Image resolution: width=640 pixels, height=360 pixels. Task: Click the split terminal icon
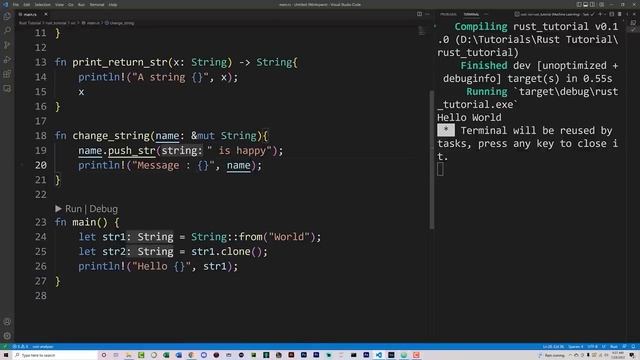611,14
